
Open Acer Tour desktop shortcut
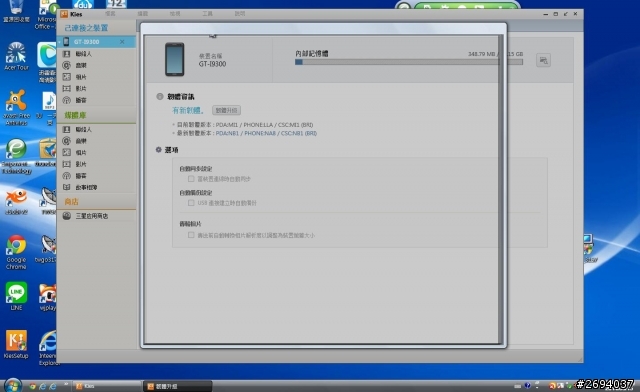pyautogui.click(x=16, y=56)
